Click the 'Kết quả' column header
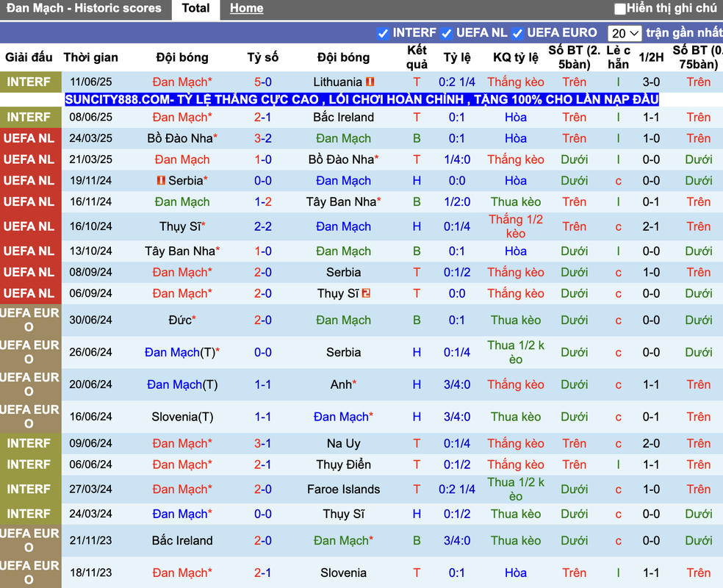 coord(417,57)
